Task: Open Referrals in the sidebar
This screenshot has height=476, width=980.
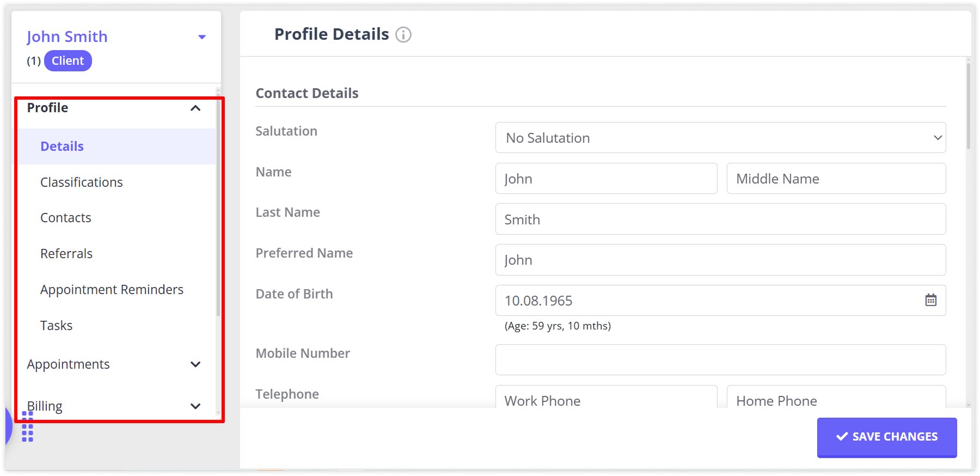Action: click(x=66, y=254)
